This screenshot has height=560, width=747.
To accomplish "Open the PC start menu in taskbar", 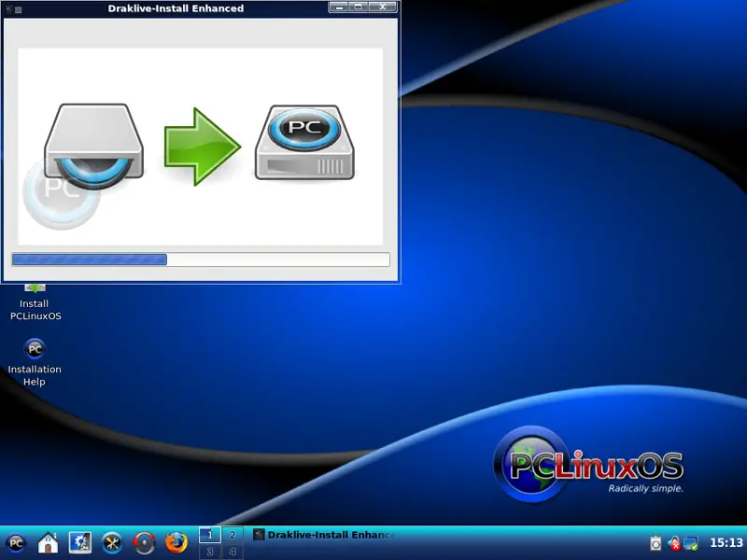I will coord(16,543).
